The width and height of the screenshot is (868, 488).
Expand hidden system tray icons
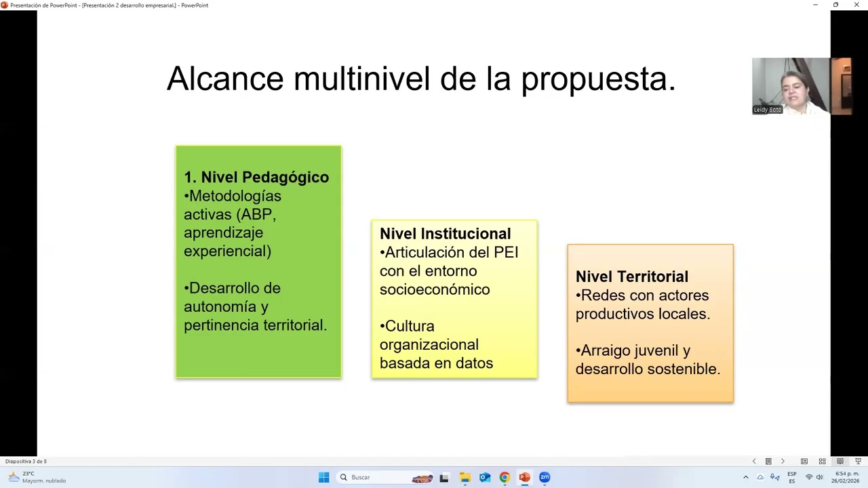(746, 477)
